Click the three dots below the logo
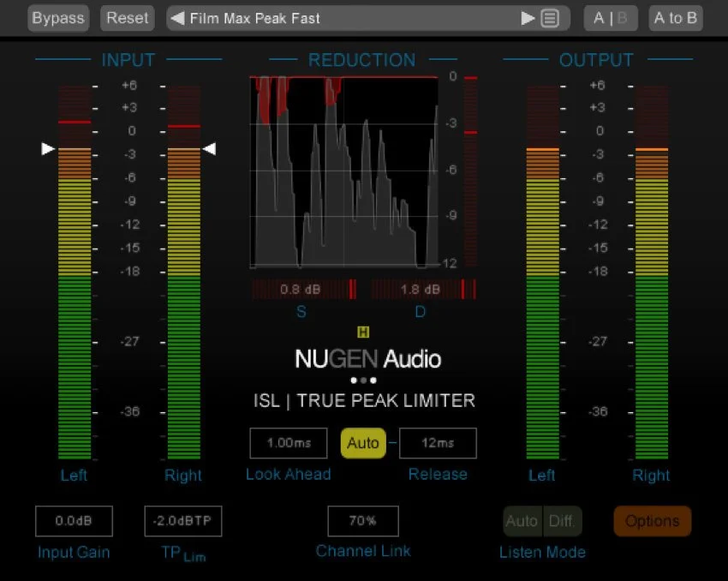728x581 pixels. (x=363, y=380)
